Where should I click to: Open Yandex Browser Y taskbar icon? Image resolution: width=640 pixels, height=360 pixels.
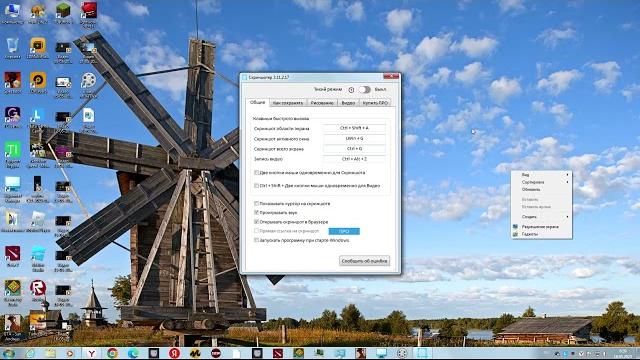92,353
